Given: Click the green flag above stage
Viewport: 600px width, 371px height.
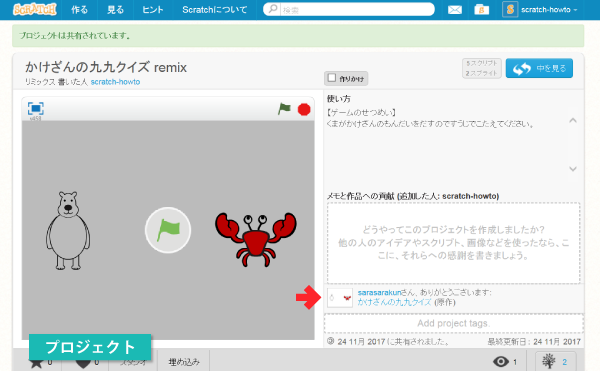Looking at the screenshot, I should click(284, 109).
